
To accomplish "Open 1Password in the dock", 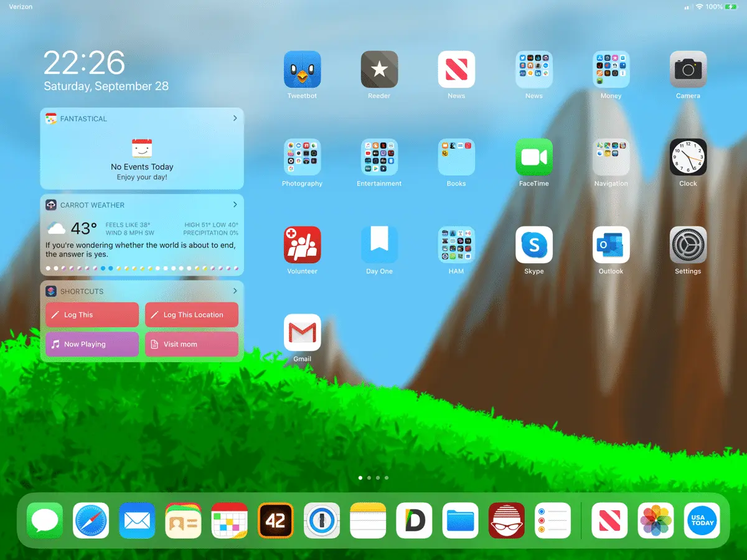I will (322, 521).
